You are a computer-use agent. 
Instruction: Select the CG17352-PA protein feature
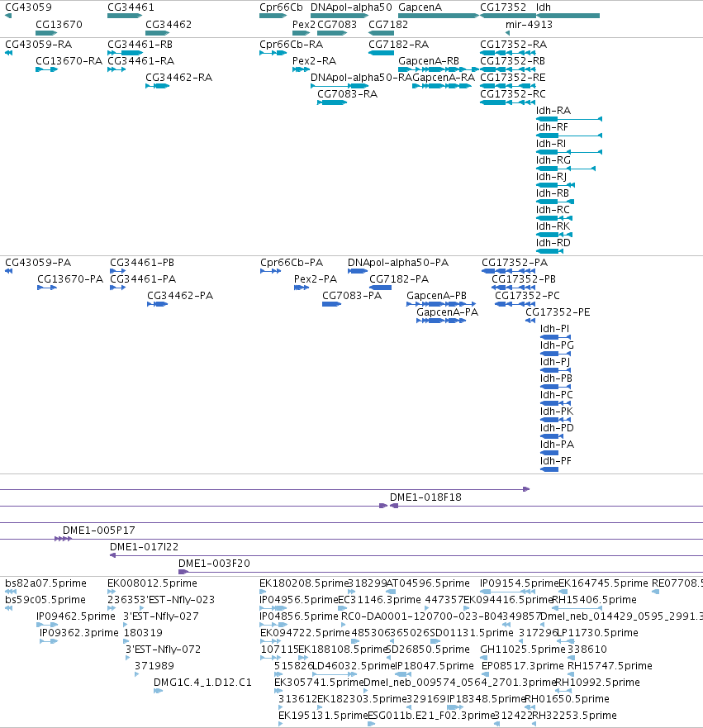[x=509, y=271]
